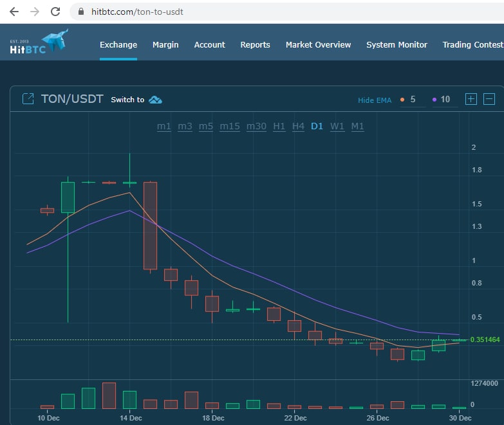
Task: Switch to the alternative chart view icon
Action: 155,100
